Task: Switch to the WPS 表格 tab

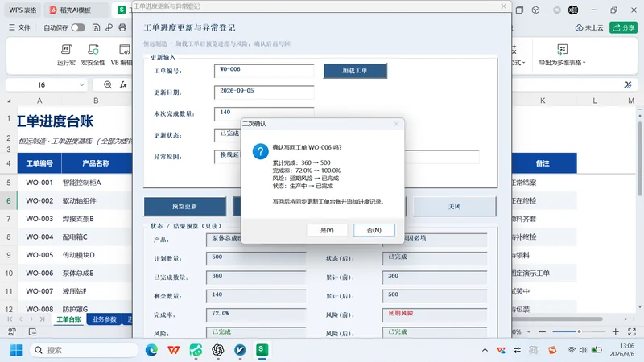Action: (23, 10)
